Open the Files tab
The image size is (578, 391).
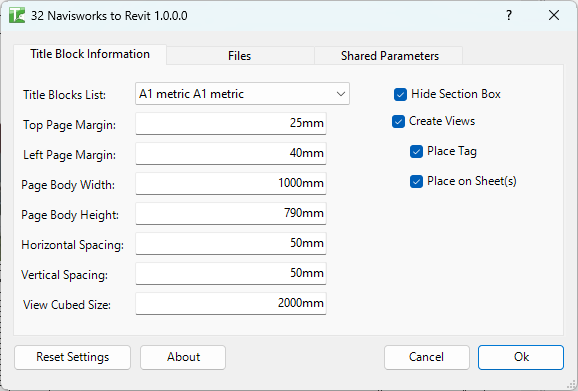(x=240, y=56)
